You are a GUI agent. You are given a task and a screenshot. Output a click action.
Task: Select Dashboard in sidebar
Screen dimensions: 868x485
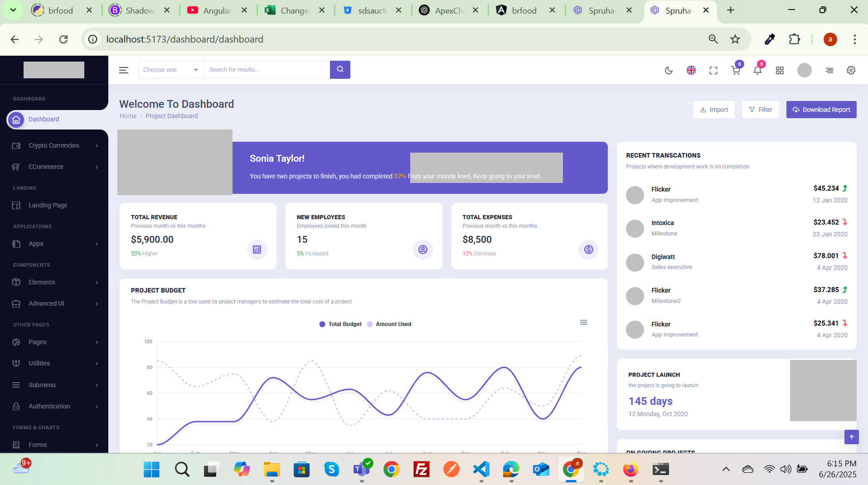(x=44, y=119)
